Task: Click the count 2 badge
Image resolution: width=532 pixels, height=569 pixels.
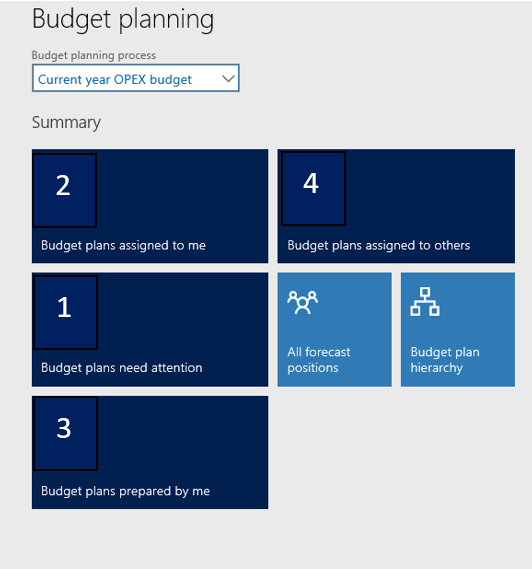Action: 65,191
